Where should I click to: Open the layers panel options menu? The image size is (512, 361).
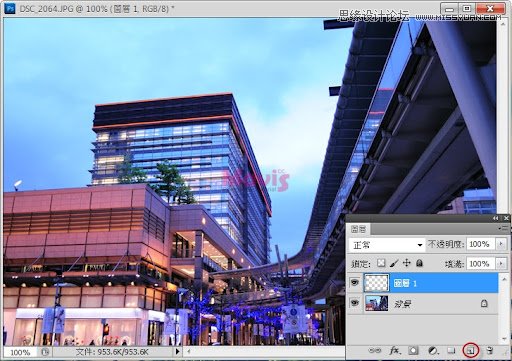tap(504, 228)
